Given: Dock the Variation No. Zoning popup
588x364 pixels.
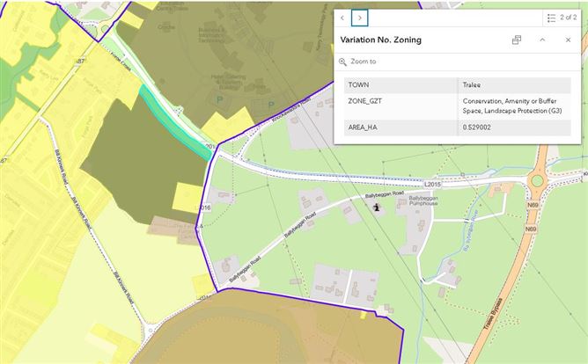Looking at the screenshot, I should pos(517,40).
